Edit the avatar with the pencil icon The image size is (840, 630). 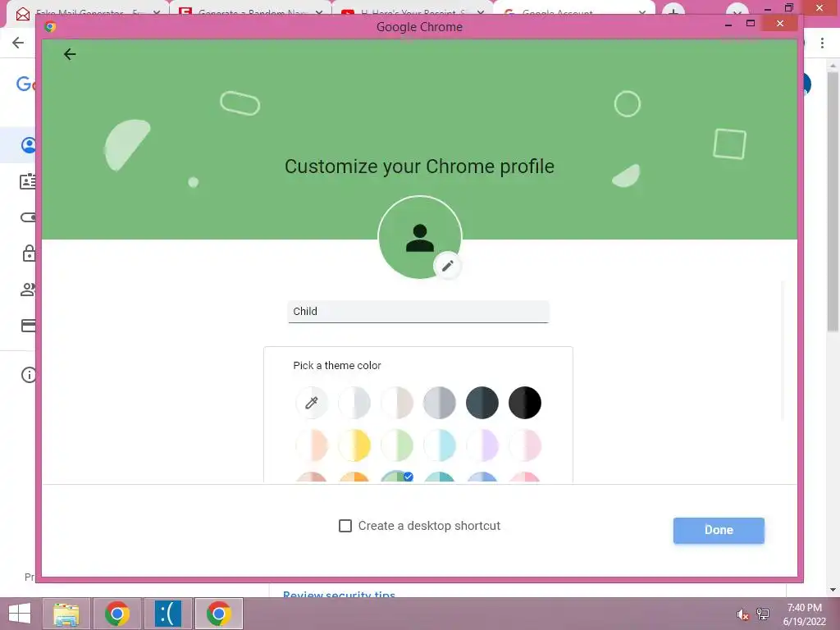(447, 266)
